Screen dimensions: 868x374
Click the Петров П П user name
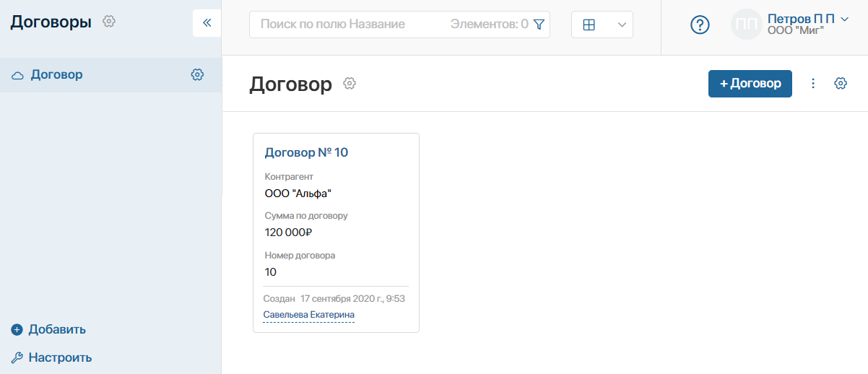click(x=801, y=19)
